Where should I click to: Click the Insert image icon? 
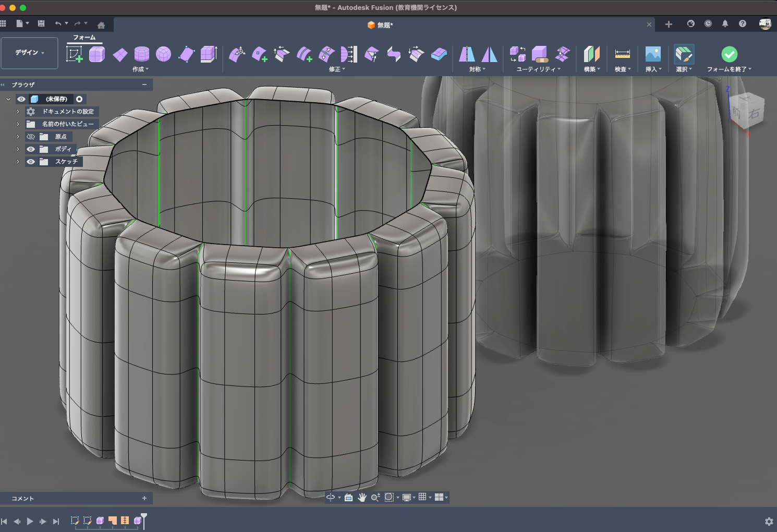point(653,54)
